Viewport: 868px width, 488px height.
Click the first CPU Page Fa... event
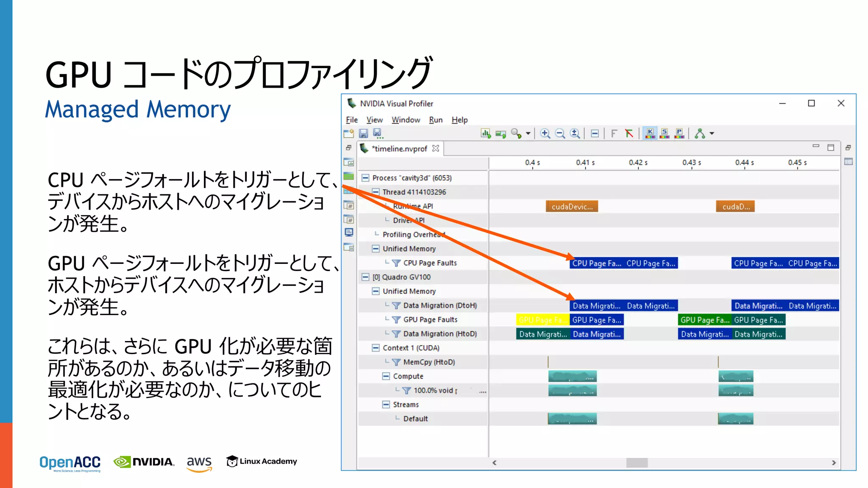[x=596, y=263]
